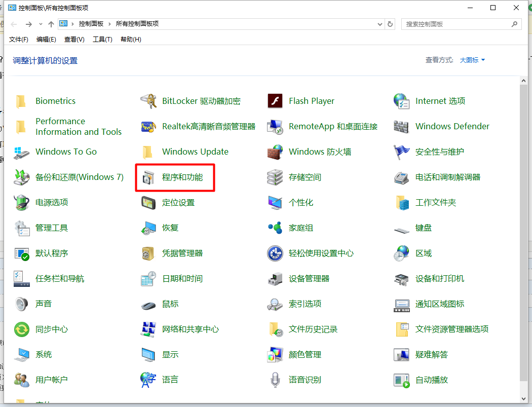Go up one folder level
The height and width of the screenshot is (407, 532).
pos(51,24)
